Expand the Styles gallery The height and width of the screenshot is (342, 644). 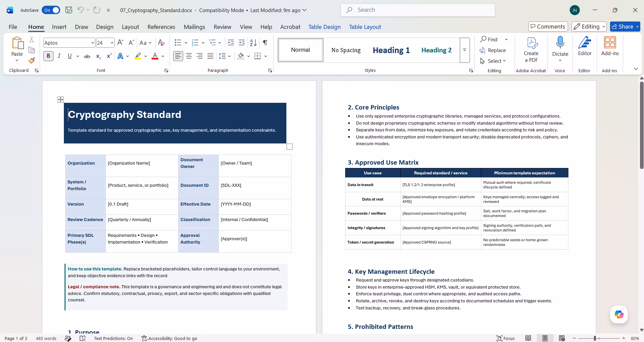coord(465,50)
